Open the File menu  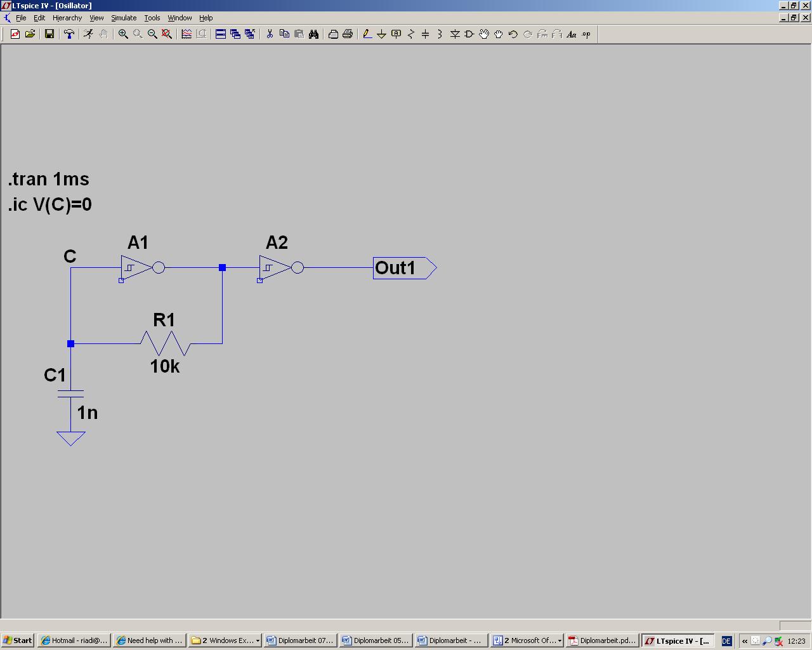tap(21, 18)
